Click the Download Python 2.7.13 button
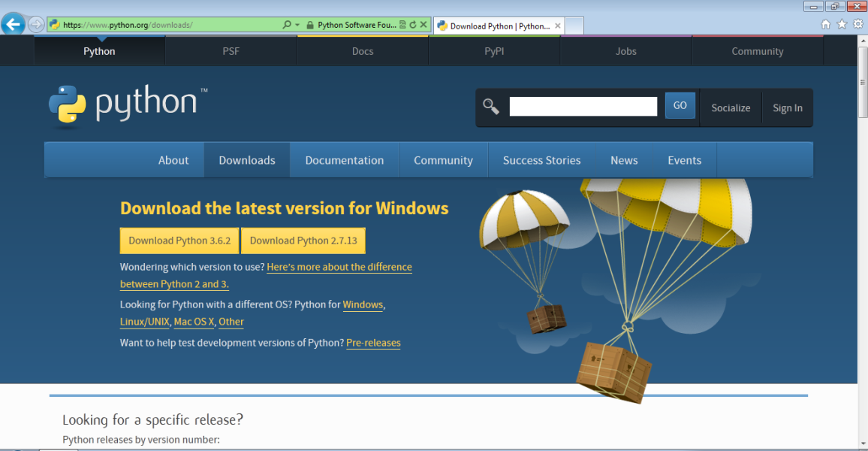868x451 pixels. coord(303,241)
